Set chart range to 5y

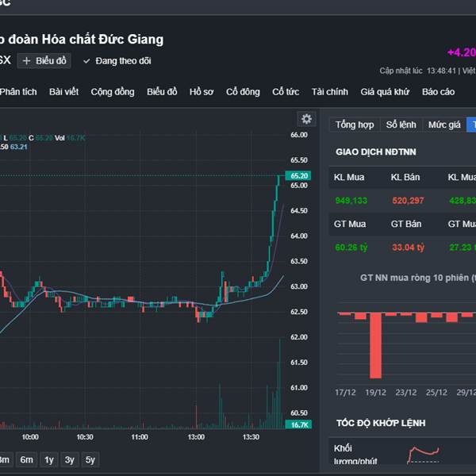point(90,460)
